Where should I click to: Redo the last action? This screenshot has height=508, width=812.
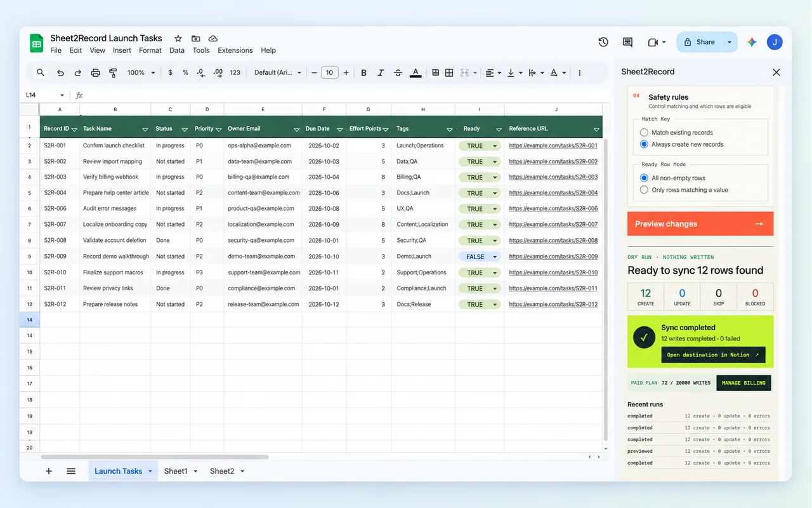click(78, 72)
